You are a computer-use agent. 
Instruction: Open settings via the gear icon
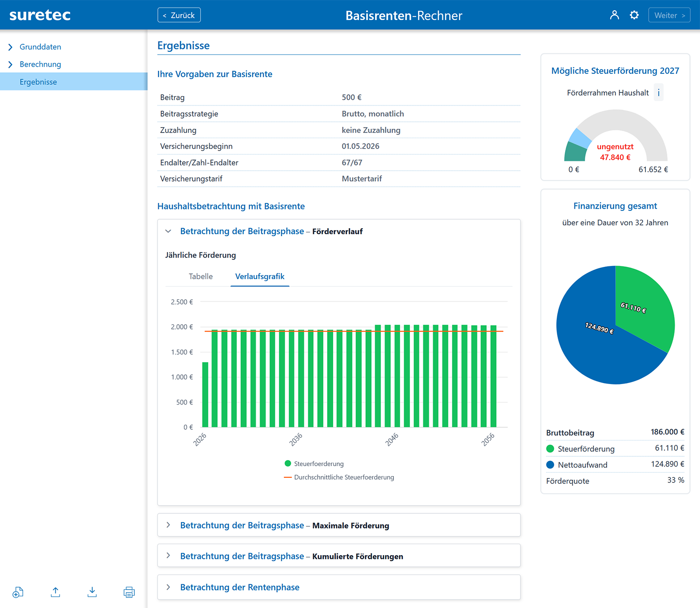coord(634,15)
